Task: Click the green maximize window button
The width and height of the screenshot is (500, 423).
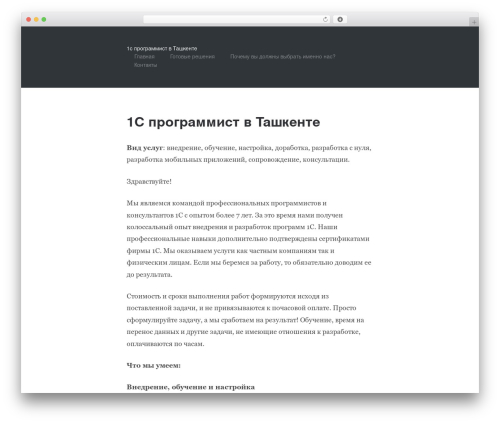Action: 44,20
